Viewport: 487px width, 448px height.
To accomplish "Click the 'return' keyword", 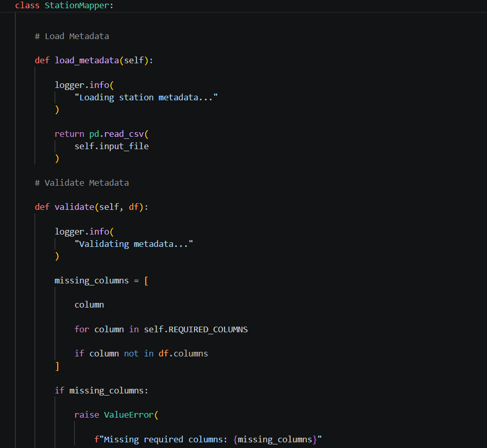I will pos(69,134).
